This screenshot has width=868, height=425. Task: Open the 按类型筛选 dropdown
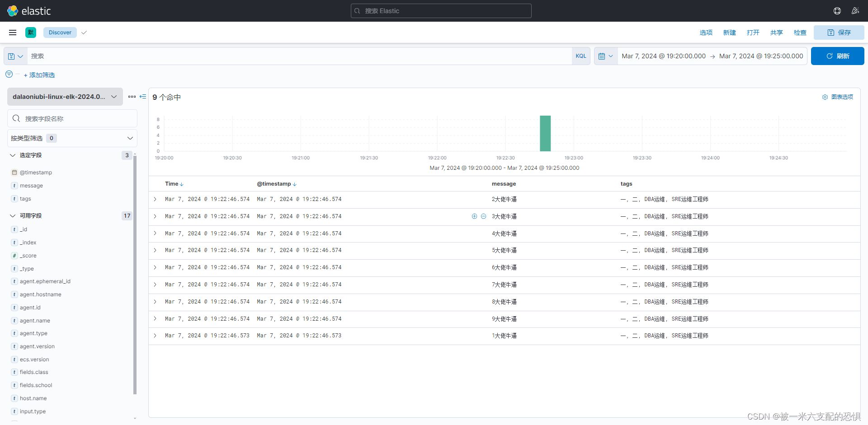(72, 138)
